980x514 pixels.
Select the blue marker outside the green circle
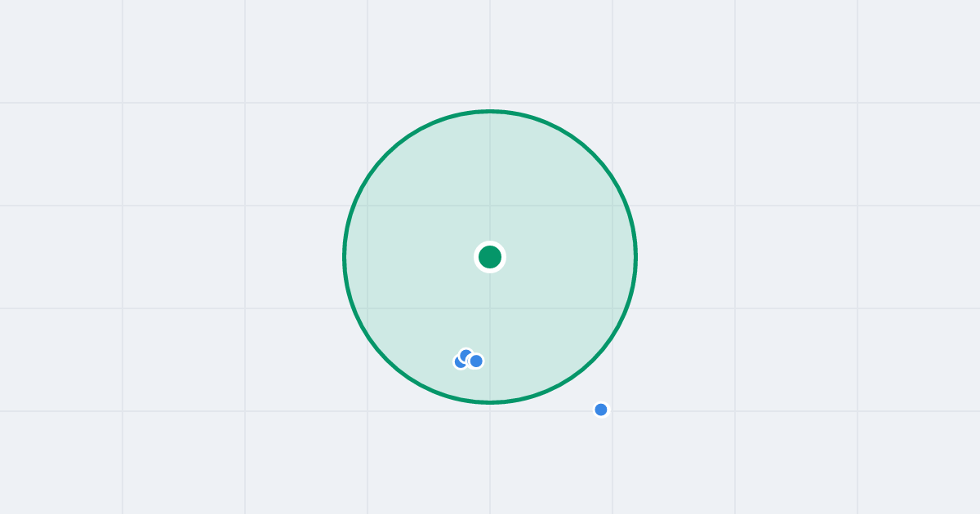pos(601,410)
